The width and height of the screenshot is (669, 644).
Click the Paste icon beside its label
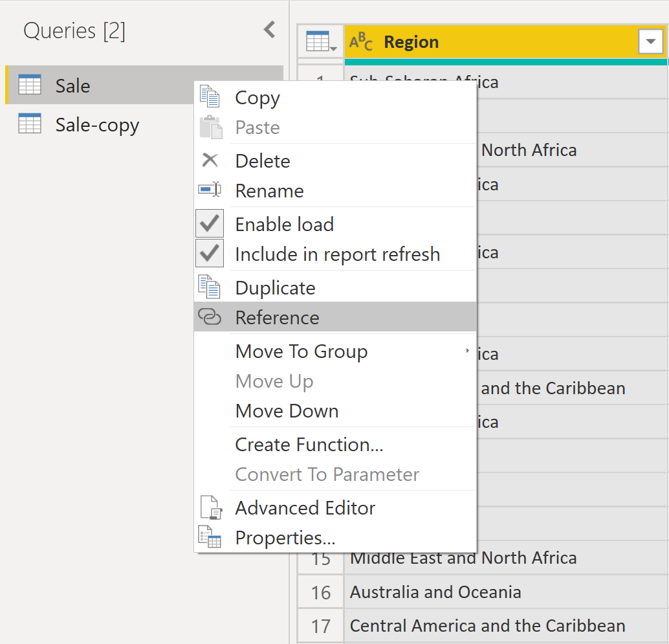(x=211, y=127)
